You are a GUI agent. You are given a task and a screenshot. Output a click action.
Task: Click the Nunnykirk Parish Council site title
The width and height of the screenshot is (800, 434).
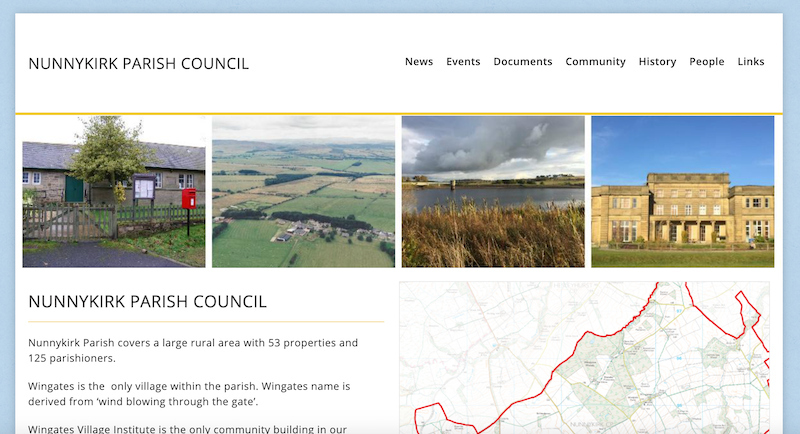click(x=139, y=64)
